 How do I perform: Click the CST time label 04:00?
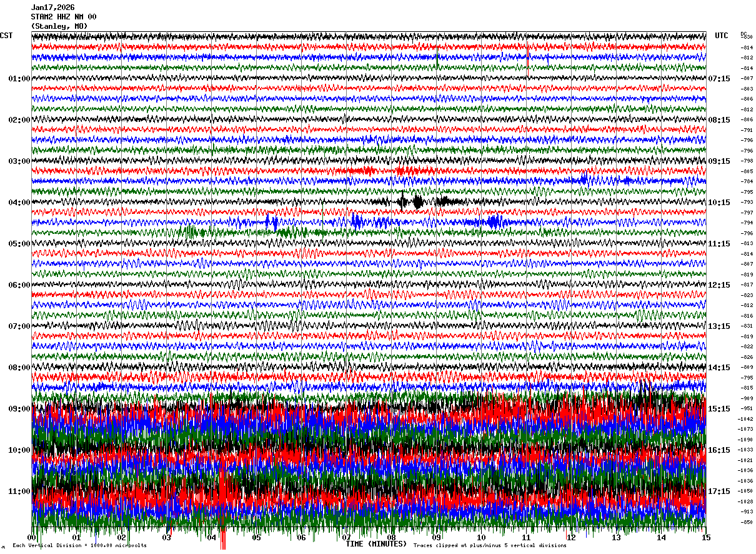(x=19, y=203)
